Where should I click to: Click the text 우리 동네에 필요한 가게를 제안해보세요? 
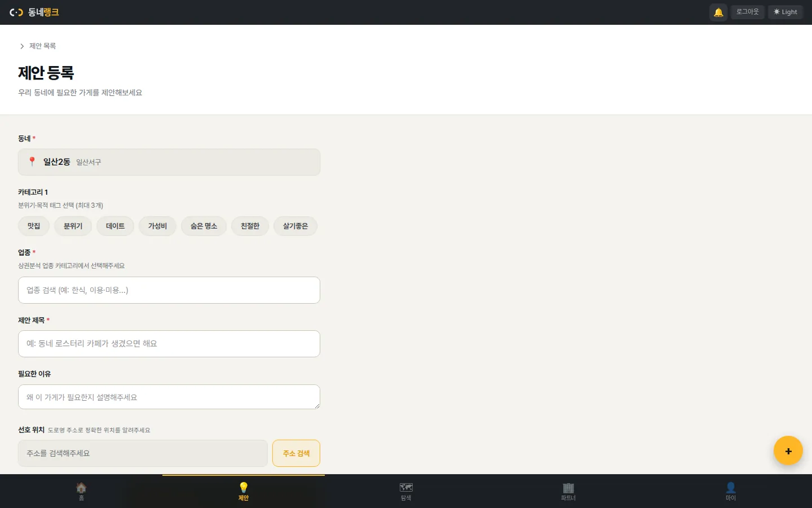pyautogui.click(x=80, y=93)
